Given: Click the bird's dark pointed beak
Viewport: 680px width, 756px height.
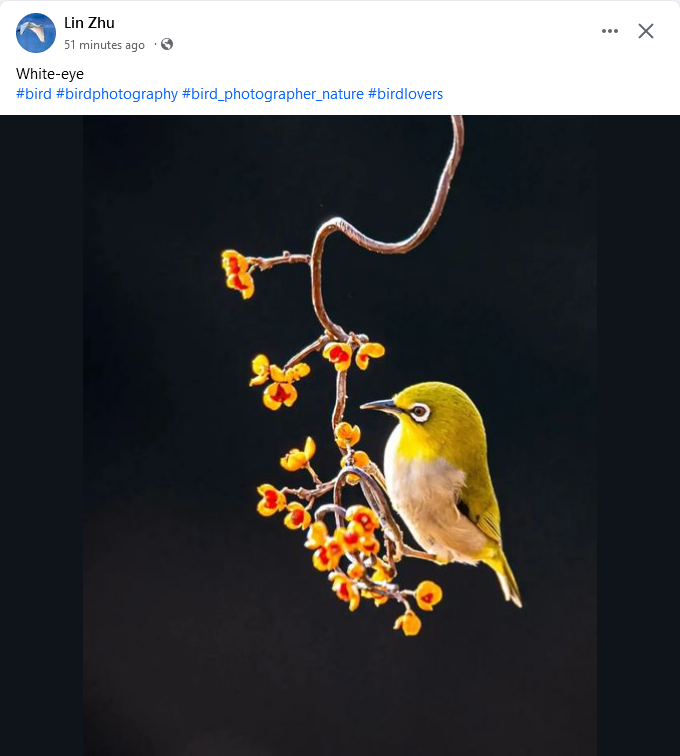Looking at the screenshot, I should click(x=380, y=406).
